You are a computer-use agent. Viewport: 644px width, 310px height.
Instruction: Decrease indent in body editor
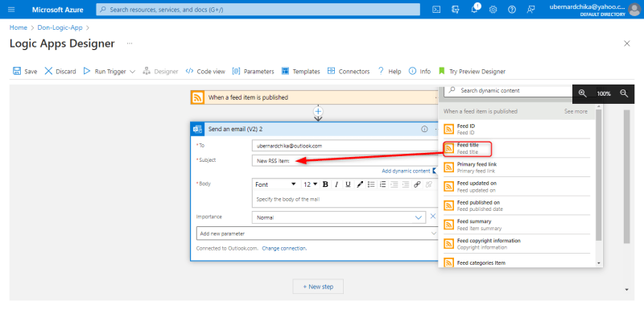click(394, 184)
